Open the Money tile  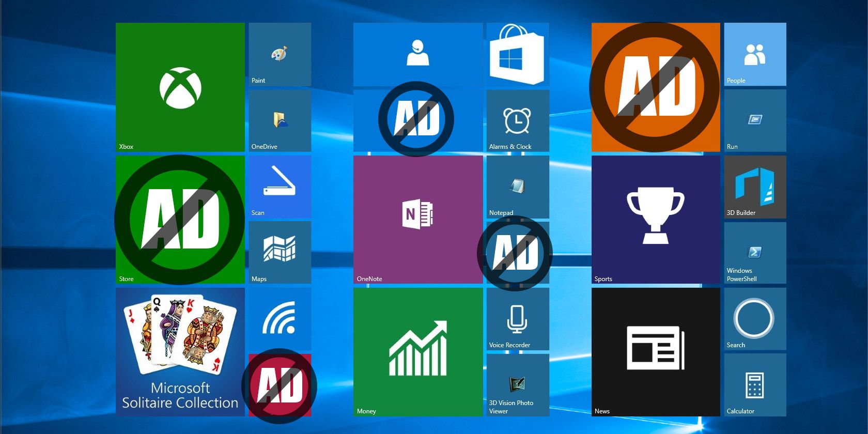(418, 352)
